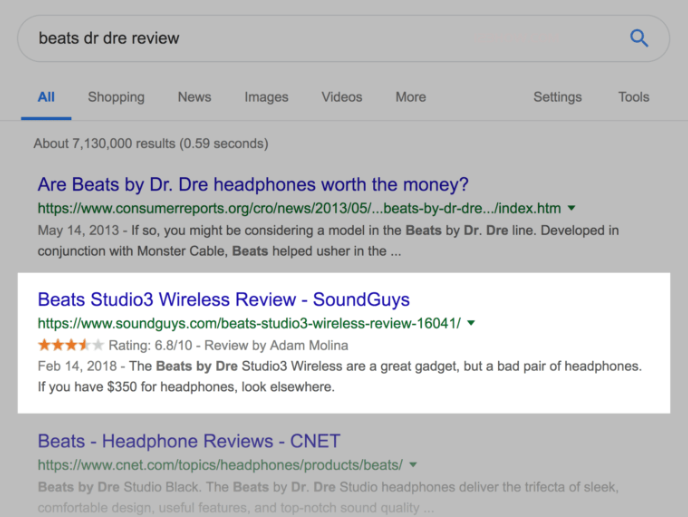Expand dropdown arrow next to cnet.com URL
This screenshot has width=688, height=517.
click(x=413, y=465)
